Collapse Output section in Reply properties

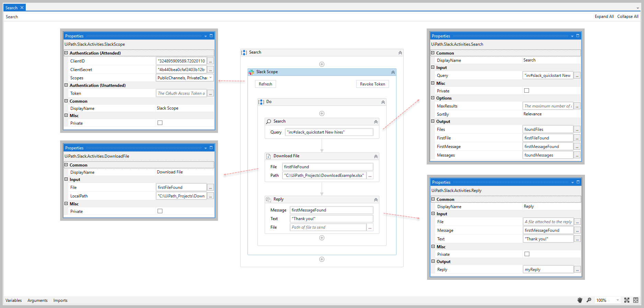[433, 261]
